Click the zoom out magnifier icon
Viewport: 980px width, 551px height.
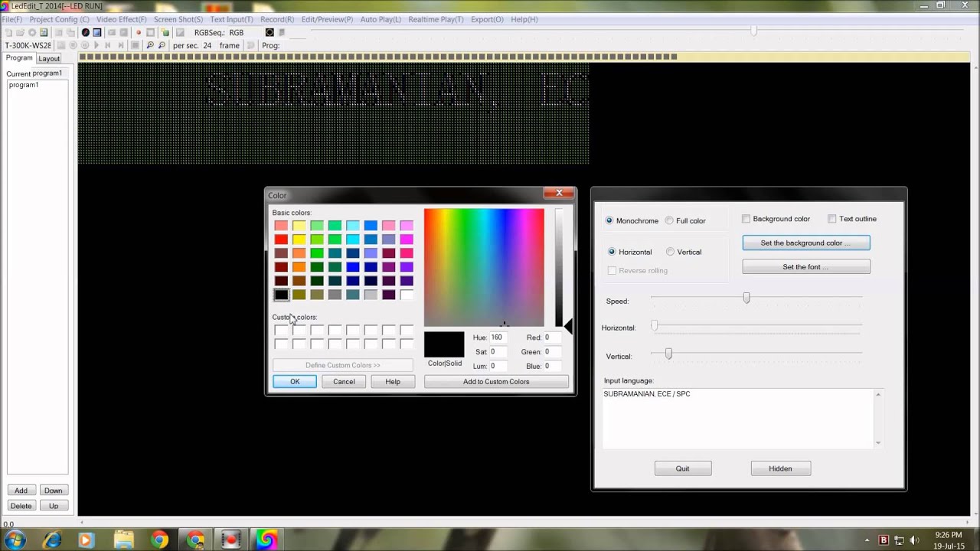(162, 45)
